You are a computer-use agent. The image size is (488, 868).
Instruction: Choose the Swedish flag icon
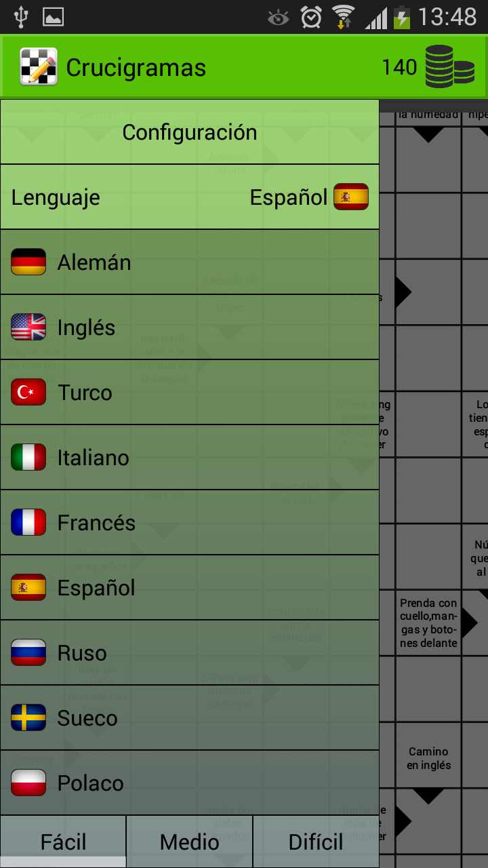(28, 717)
